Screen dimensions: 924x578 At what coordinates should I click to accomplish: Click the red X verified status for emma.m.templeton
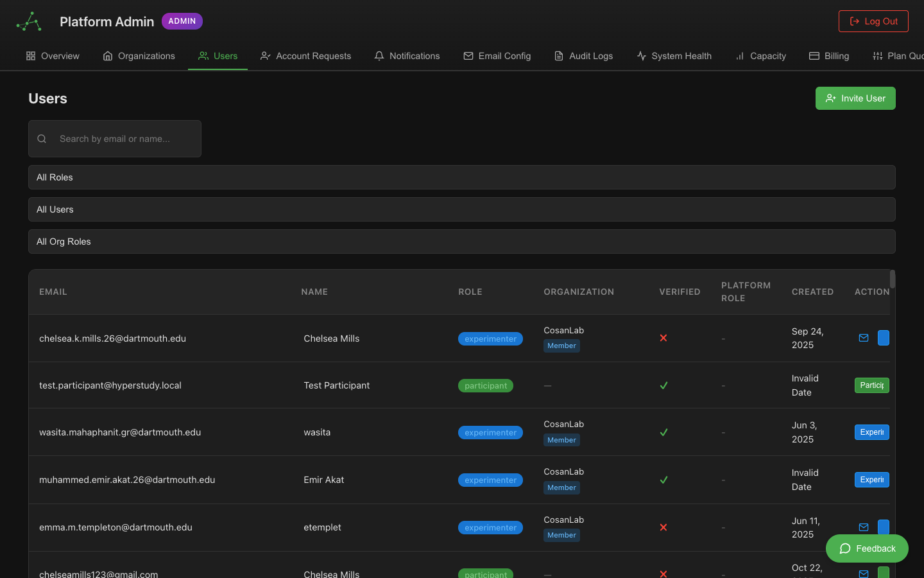click(663, 527)
